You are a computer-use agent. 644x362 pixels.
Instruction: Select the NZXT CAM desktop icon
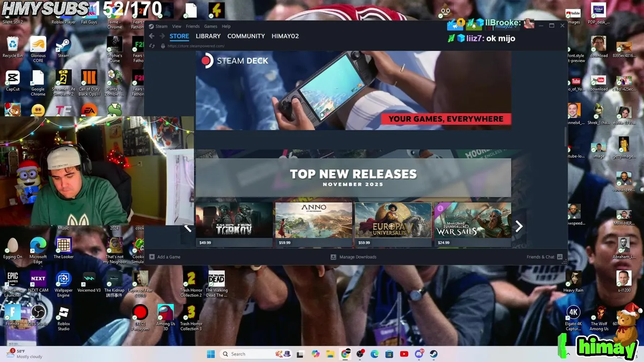38,282
